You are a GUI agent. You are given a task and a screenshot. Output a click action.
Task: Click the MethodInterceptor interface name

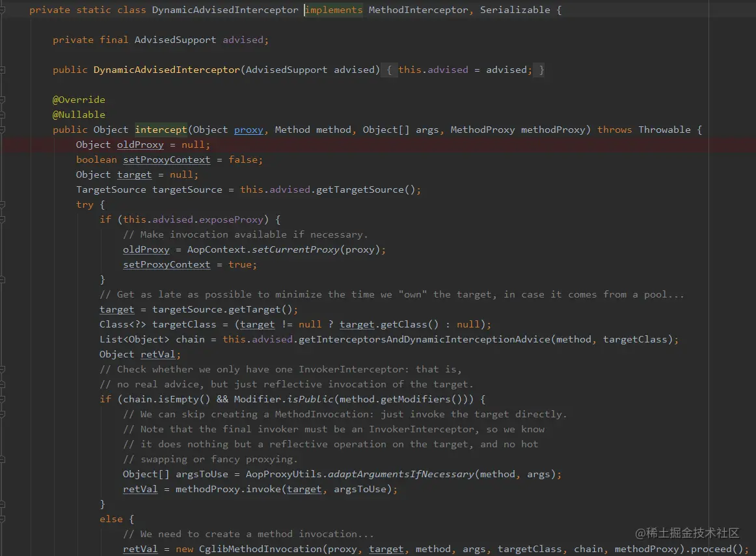click(418, 10)
